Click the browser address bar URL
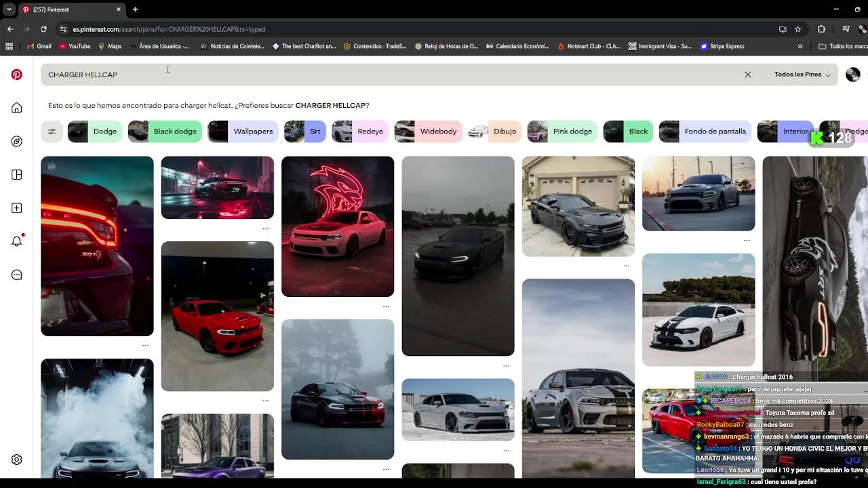868x488 pixels. point(169,29)
